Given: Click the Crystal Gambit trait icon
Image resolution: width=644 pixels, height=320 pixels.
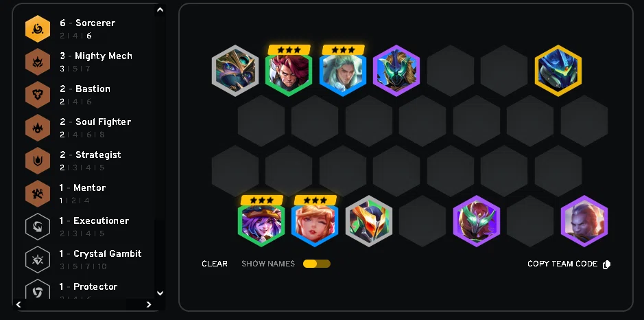Looking at the screenshot, I should coord(38,259).
